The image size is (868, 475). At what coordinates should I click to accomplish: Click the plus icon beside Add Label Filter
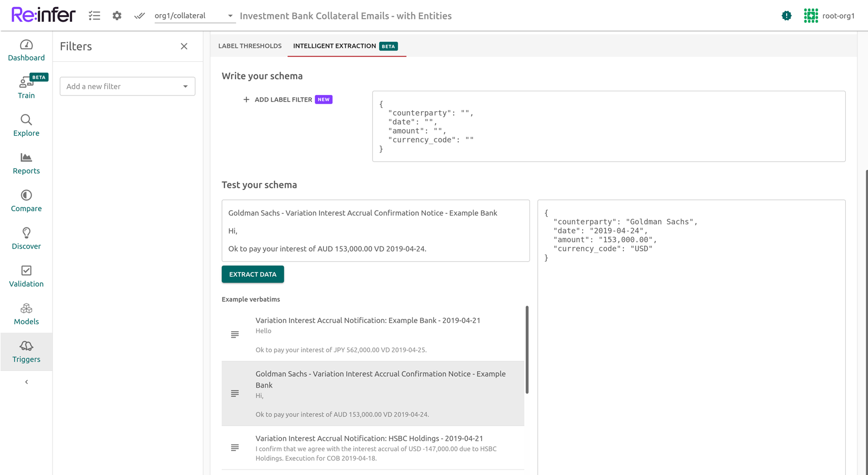pos(246,99)
